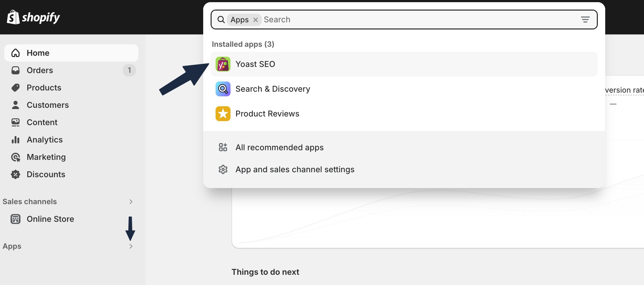Select the Discounts icon
The width and height of the screenshot is (644, 285).
16,174
